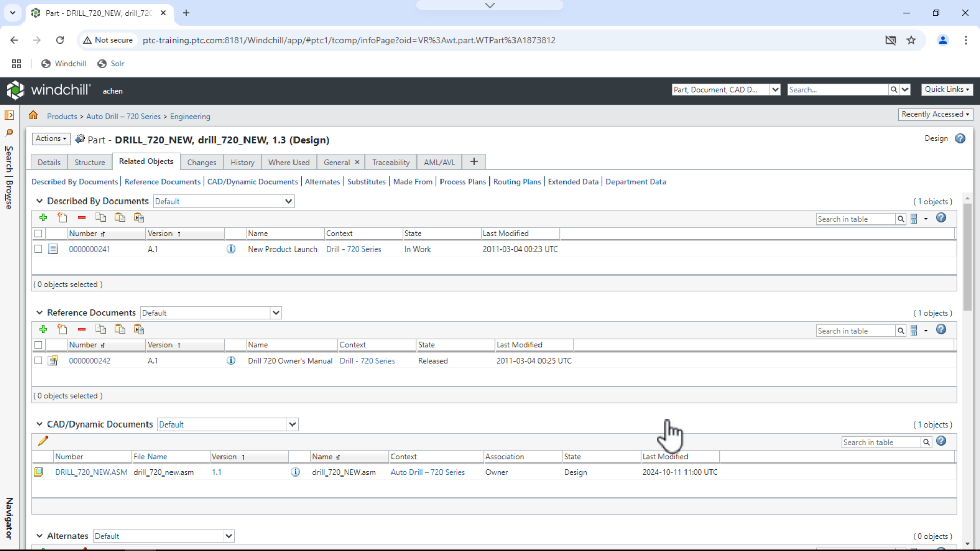
Task: Open the pencil edit icon above CAD documents
Action: coord(43,440)
